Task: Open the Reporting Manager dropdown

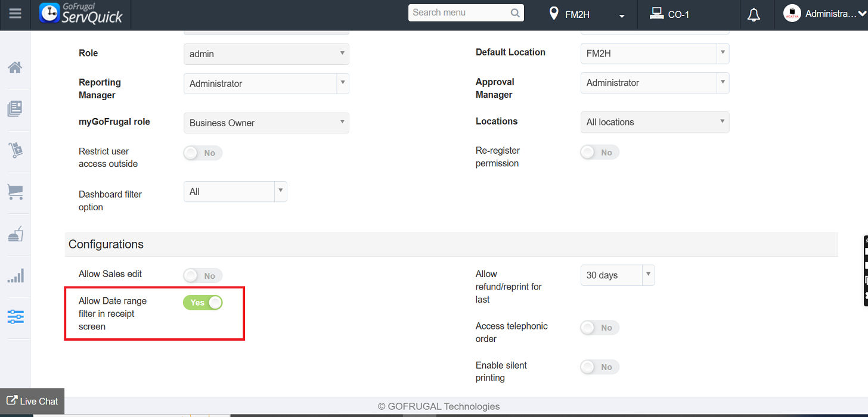Action: coord(266,83)
